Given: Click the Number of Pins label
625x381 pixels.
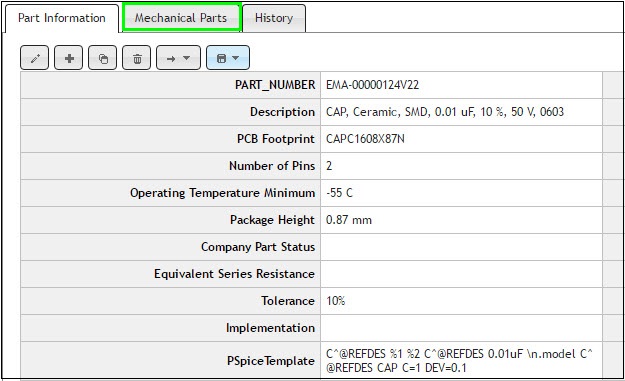Looking at the screenshot, I should click(272, 166).
